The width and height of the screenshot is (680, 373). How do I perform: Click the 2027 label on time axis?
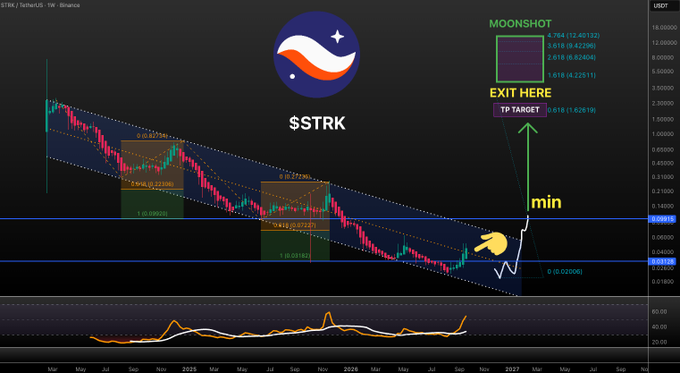(512, 369)
